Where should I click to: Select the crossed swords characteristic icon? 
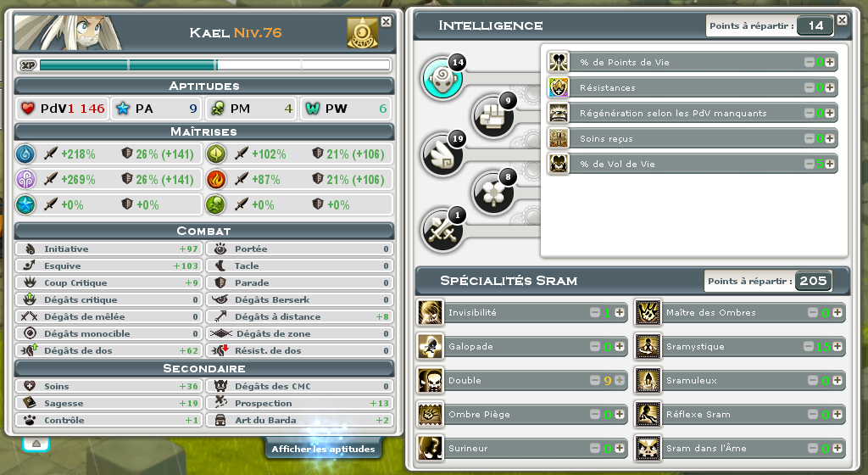pyautogui.click(x=442, y=232)
